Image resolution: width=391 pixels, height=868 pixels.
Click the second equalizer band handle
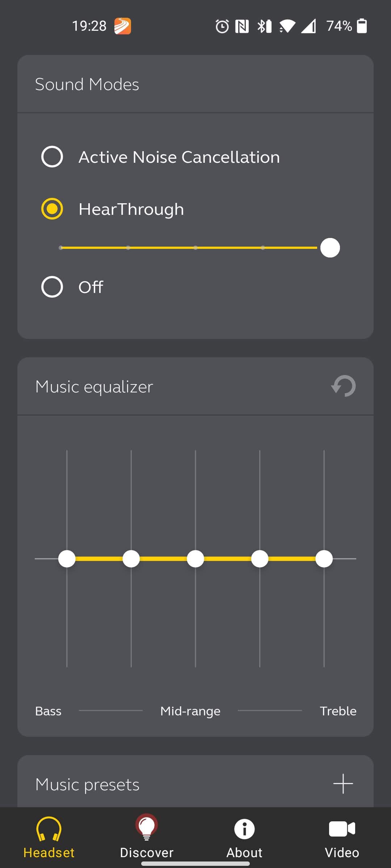pyautogui.click(x=131, y=559)
